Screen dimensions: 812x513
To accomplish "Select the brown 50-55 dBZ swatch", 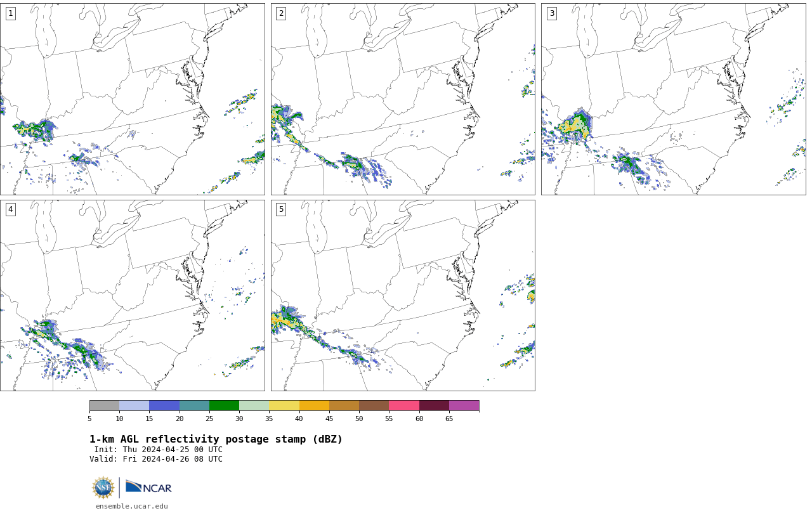I will (374, 406).
